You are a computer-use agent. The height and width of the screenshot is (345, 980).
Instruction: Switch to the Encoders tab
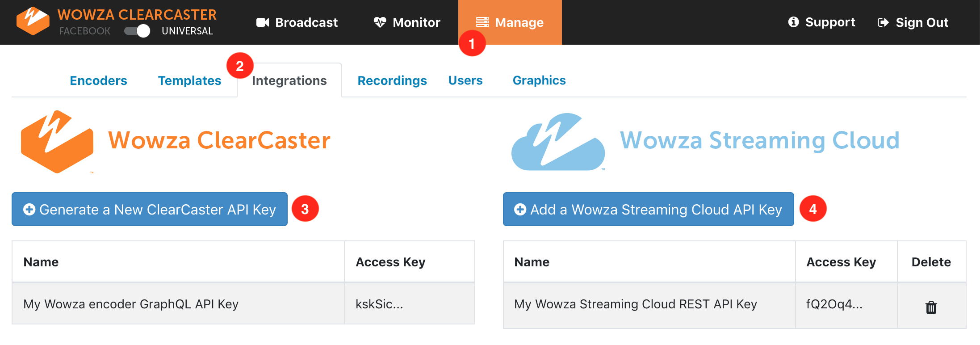click(99, 80)
